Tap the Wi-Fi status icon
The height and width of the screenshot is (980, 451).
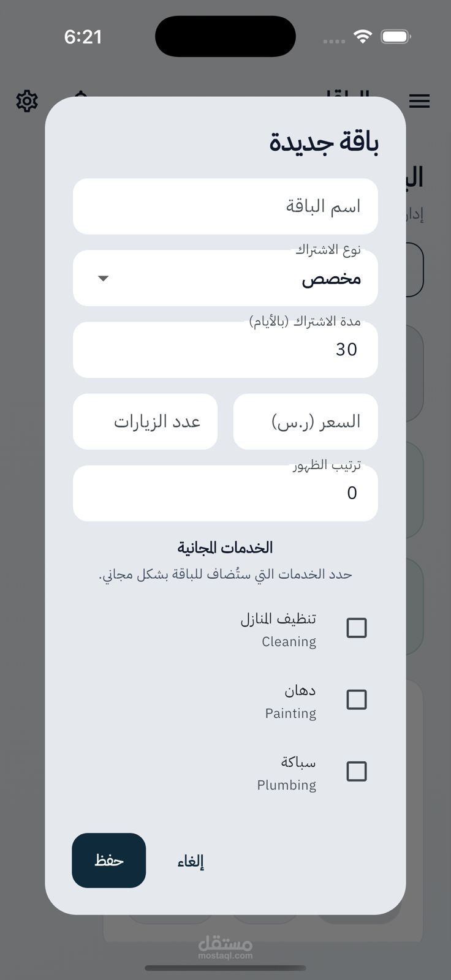coord(363,37)
